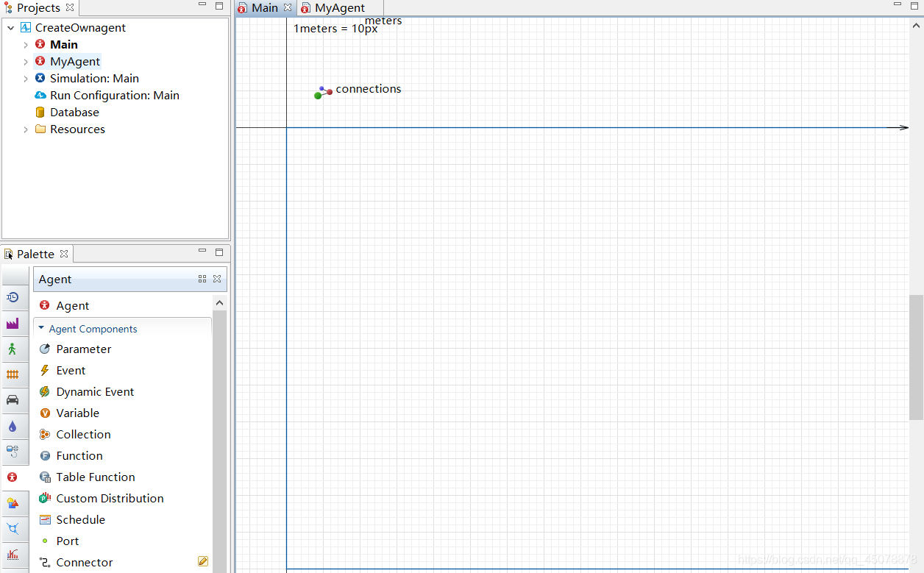Collapse the Agent Components section
This screenshot has height=573, width=924.
coord(41,329)
